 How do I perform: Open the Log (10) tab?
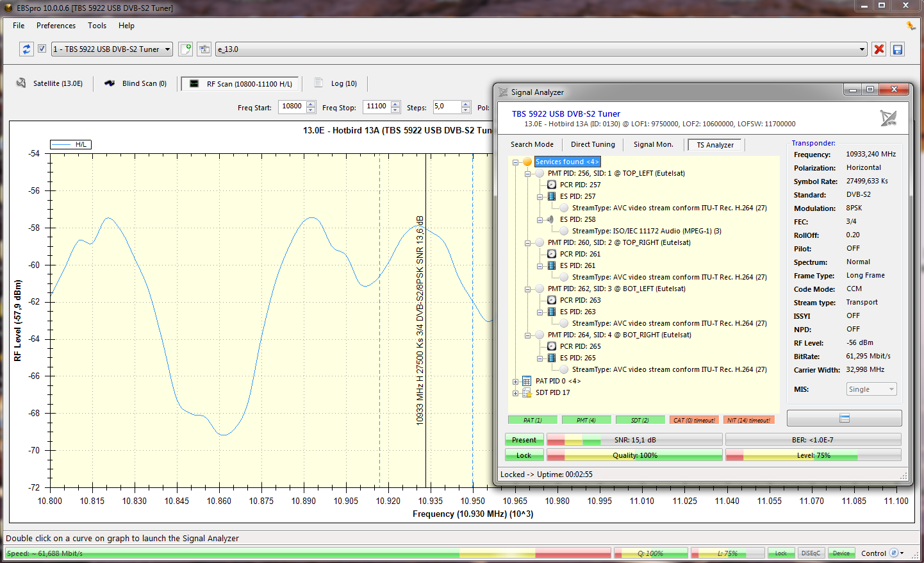[x=336, y=83]
